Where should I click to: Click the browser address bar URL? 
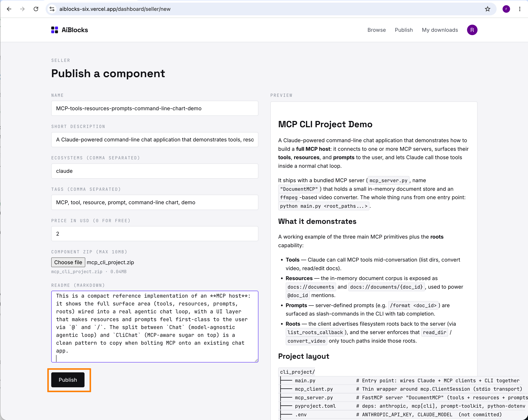point(115,9)
